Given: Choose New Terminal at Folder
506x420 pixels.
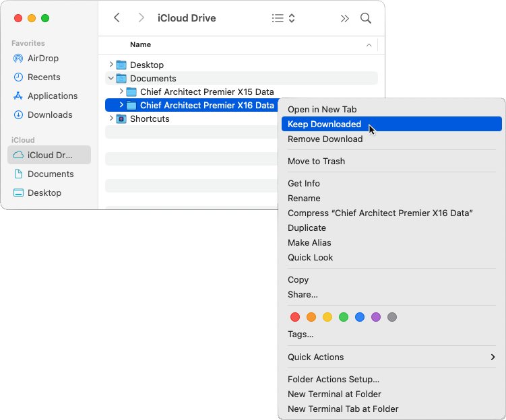Looking at the screenshot, I should (391, 394).
